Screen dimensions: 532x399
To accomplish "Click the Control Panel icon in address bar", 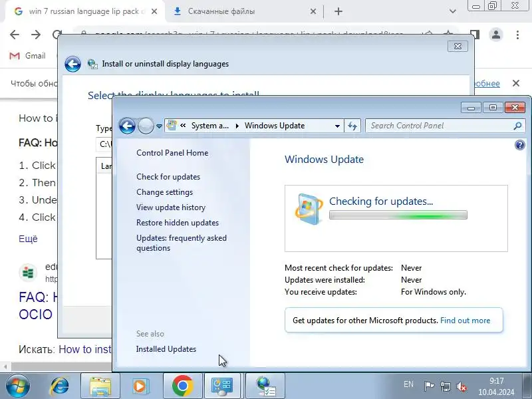I will 172,125.
